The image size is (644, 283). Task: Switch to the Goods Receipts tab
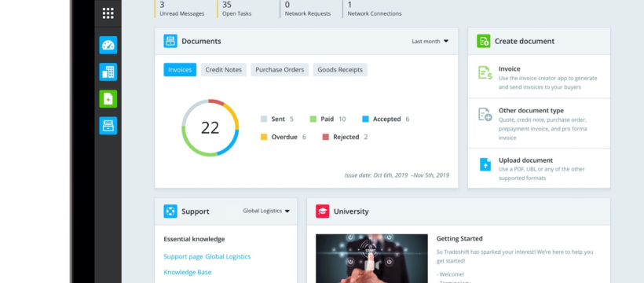click(x=340, y=69)
